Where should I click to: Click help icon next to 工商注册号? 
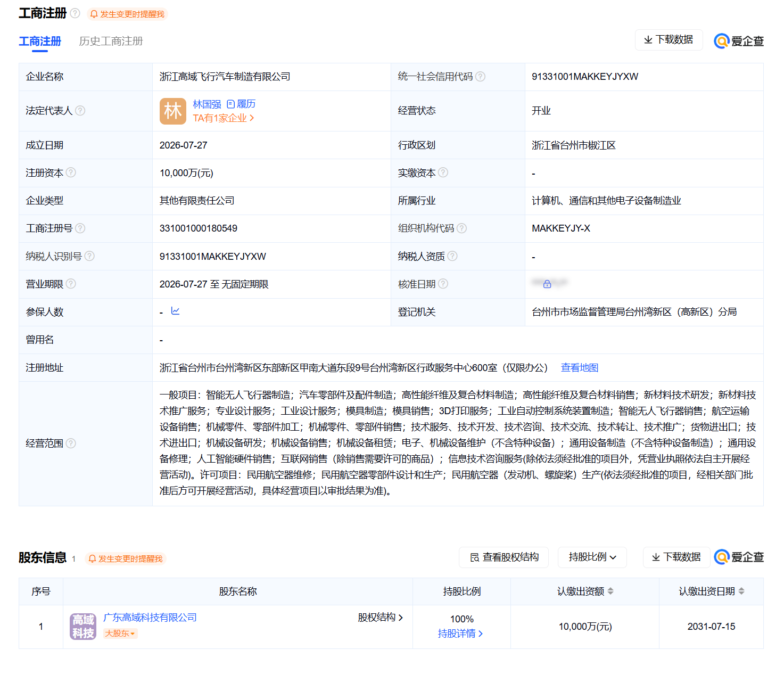point(80,228)
